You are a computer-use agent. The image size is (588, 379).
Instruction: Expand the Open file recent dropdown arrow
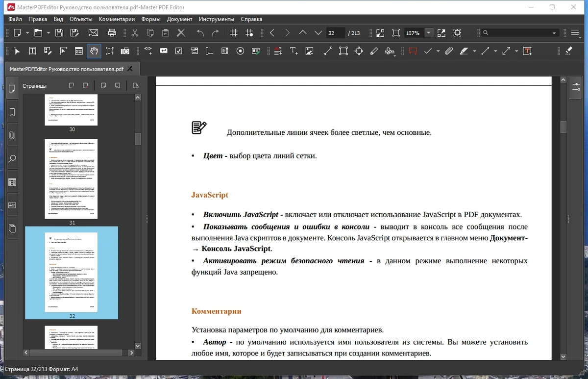48,33
